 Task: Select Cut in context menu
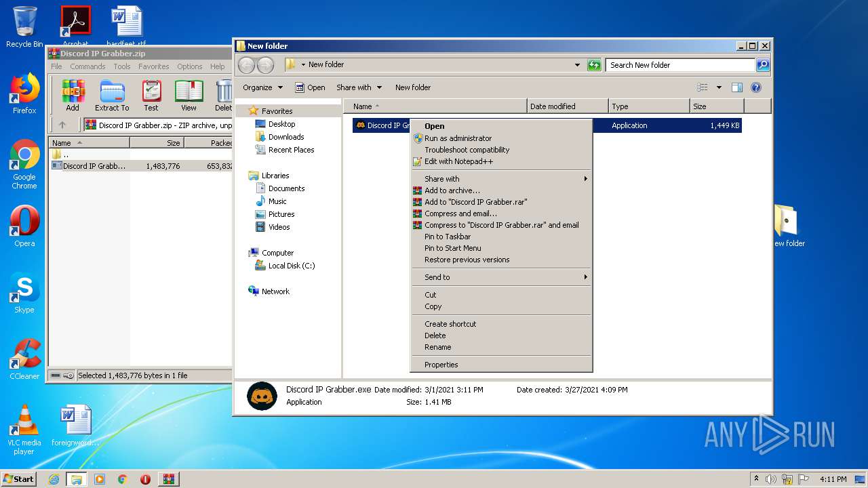click(x=501, y=295)
